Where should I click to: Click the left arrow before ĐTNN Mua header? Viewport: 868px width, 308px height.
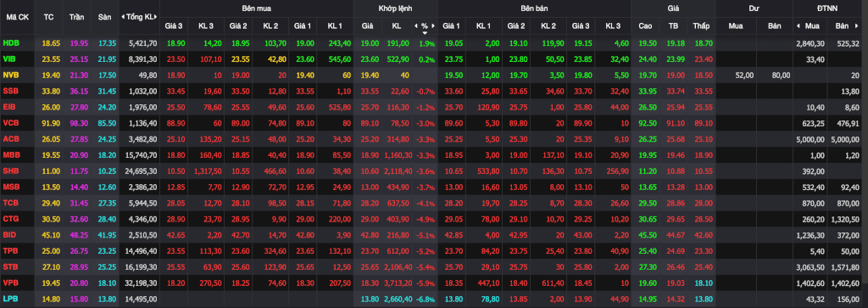tap(798, 25)
